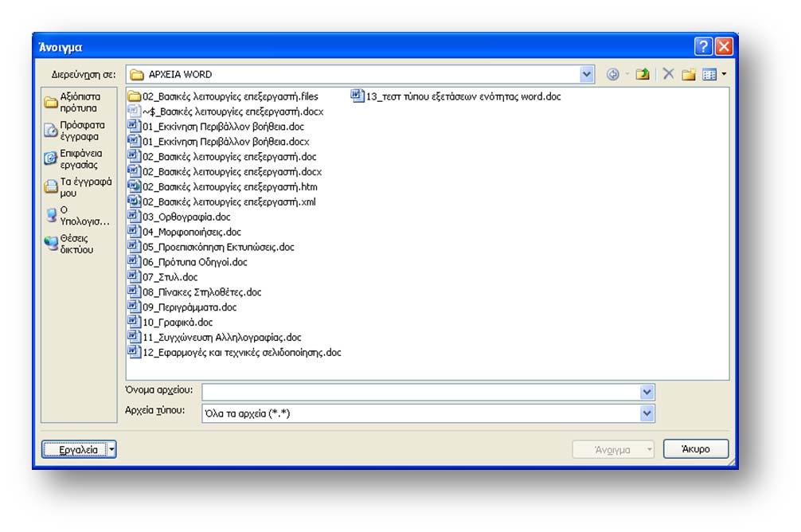Open Πρόσφατα έγγραφα in the places bar

79,131
